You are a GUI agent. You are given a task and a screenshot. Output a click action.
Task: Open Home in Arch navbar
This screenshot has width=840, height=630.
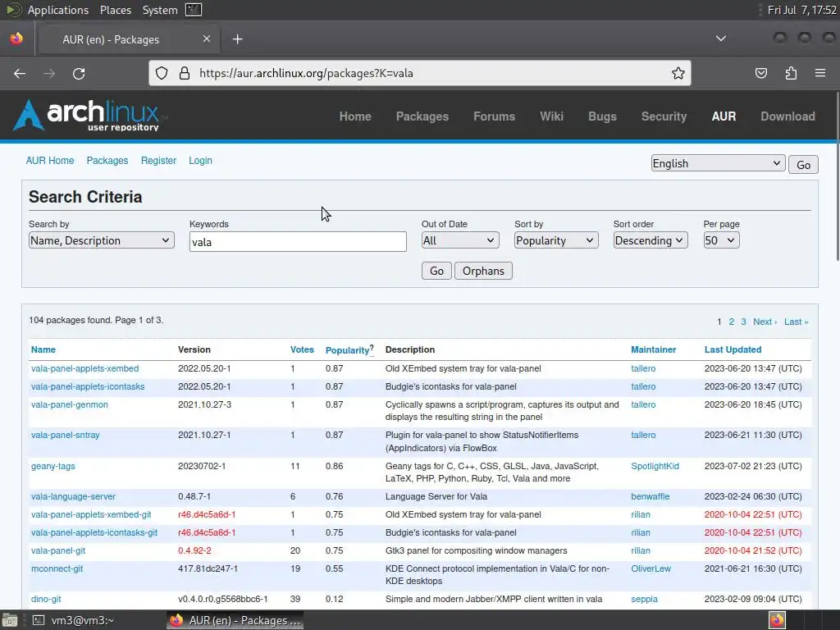click(x=355, y=116)
